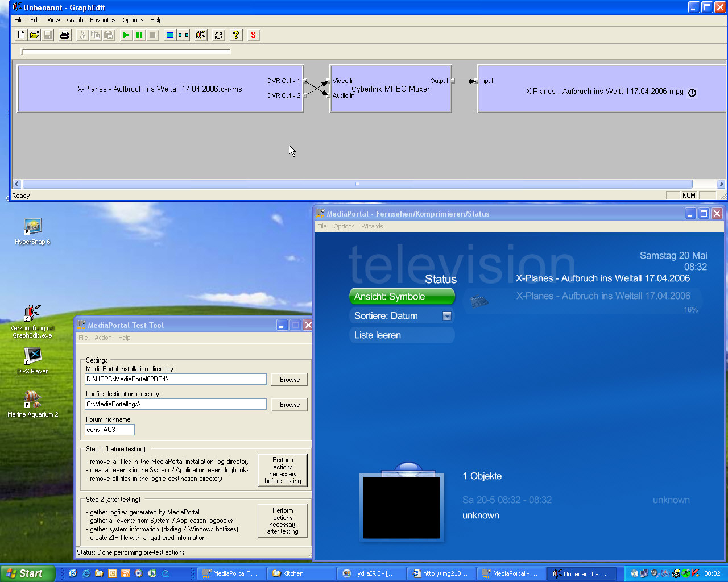Perform actions necessary after testing

[283, 521]
